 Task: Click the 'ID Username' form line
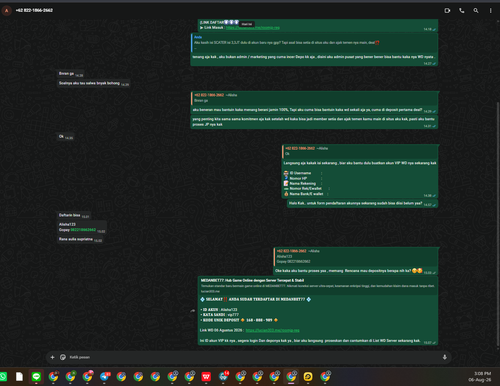[x=302, y=173]
